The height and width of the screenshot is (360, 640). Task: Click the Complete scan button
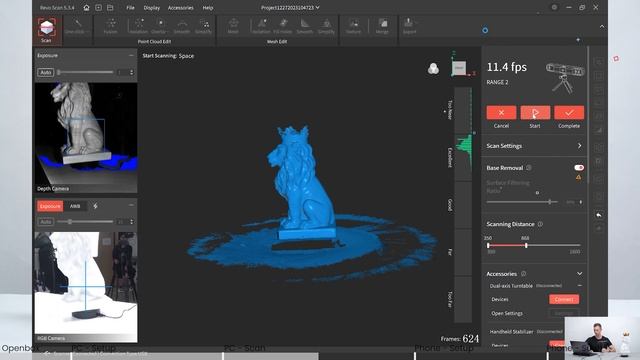point(569,113)
